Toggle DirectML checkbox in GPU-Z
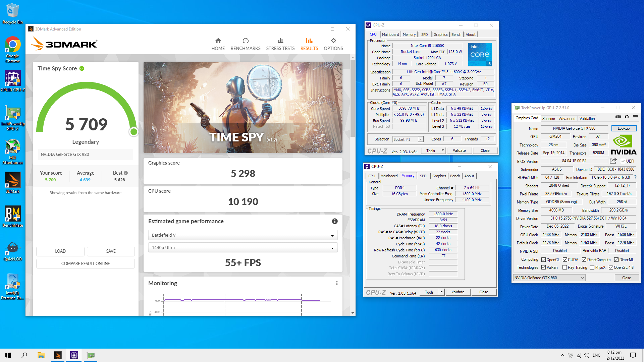644x362 pixels. (x=616, y=260)
